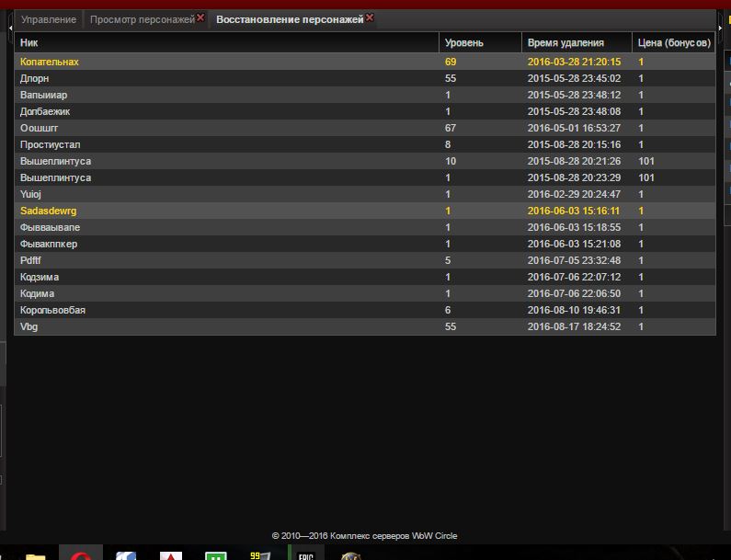
Task: Open Epic Games launcher from the taskbar
Action: (305, 554)
